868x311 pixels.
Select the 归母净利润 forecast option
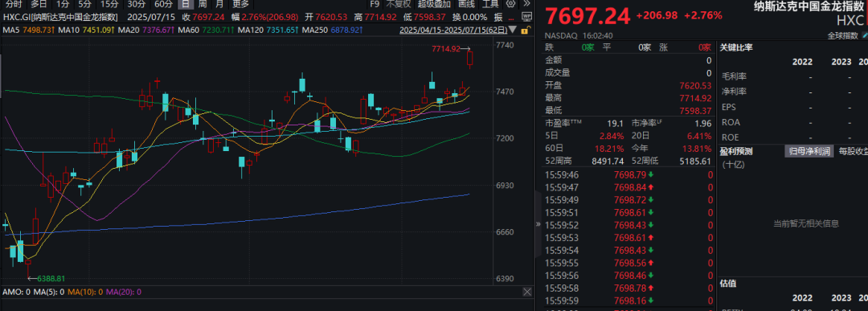coord(809,151)
